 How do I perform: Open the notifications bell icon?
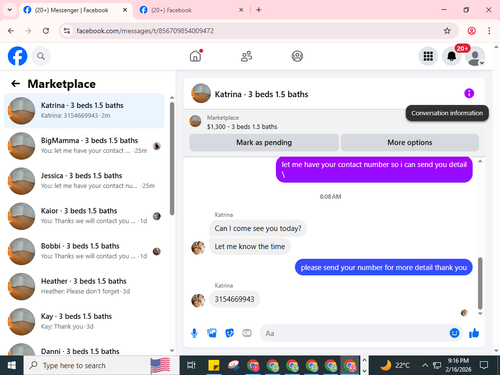pos(452,56)
